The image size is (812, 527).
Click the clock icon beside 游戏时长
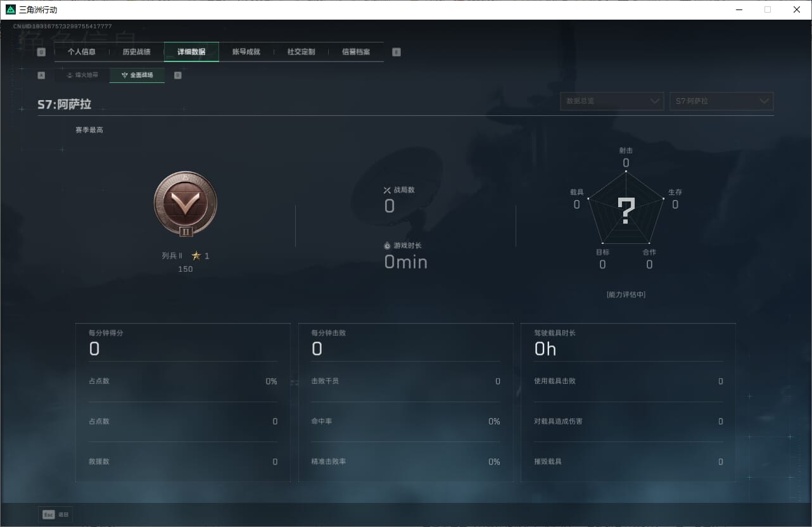pyautogui.click(x=387, y=246)
